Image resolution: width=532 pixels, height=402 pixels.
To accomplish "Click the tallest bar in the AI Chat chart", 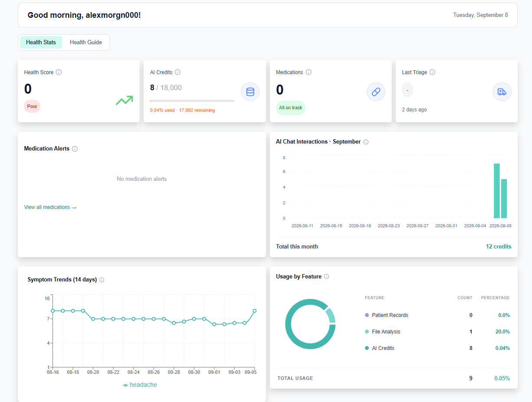I will coord(497,191).
